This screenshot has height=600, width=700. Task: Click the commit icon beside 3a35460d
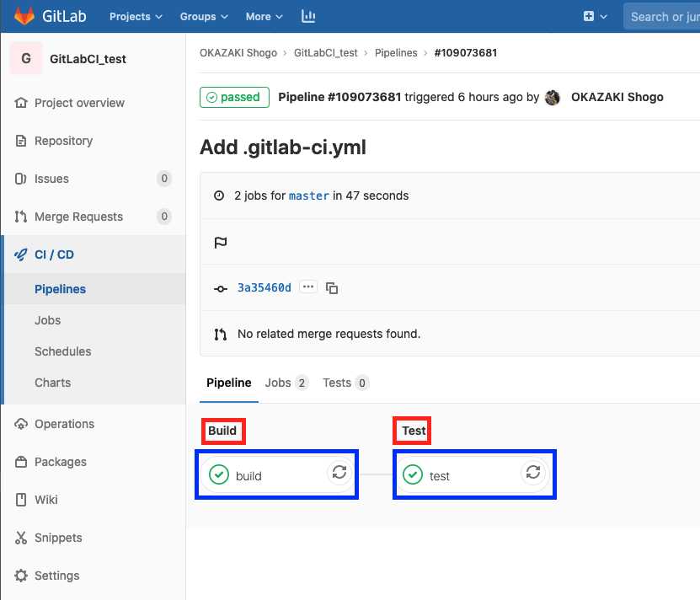tap(221, 289)
